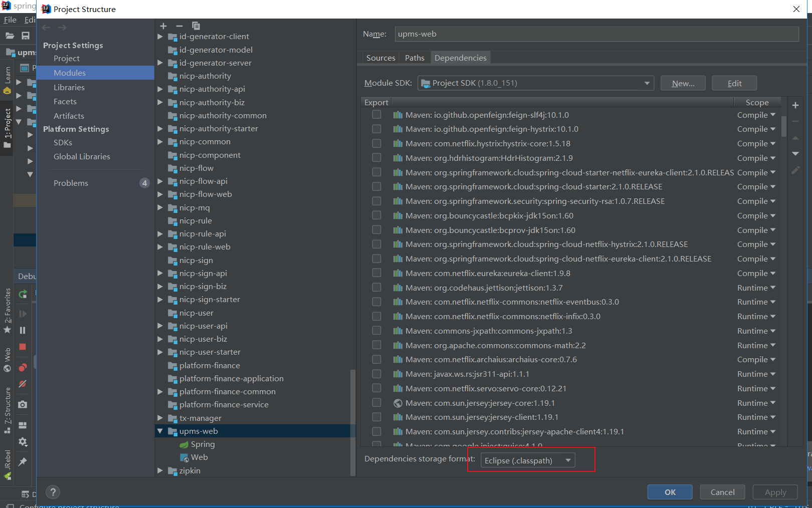
Task: Open Dependencies storage format dropdown
Action: pyautogui.click(x=528, y=460)
